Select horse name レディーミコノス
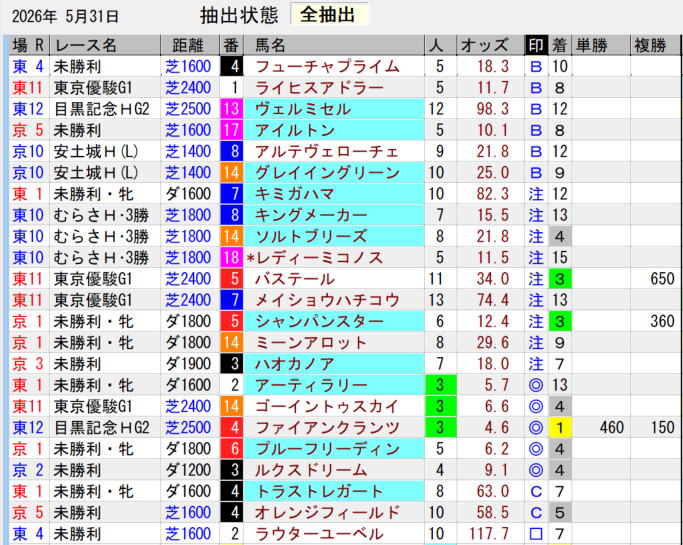The width and height of the screenshot is (683, 545). click(319, 258)
